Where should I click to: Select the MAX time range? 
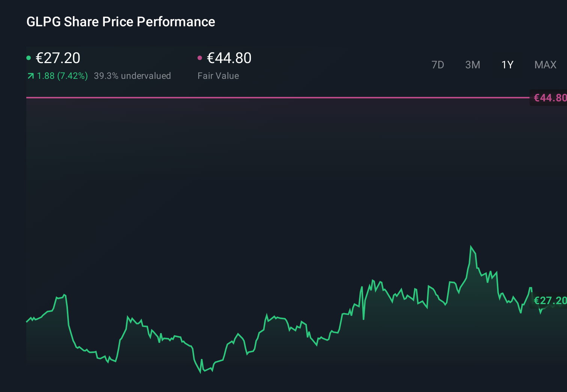(545, 65)
